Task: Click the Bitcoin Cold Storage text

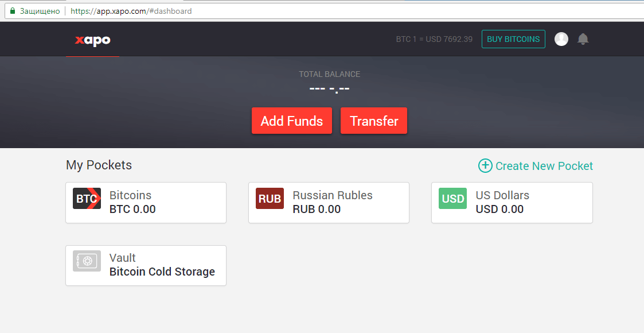Action: (162, 272)
